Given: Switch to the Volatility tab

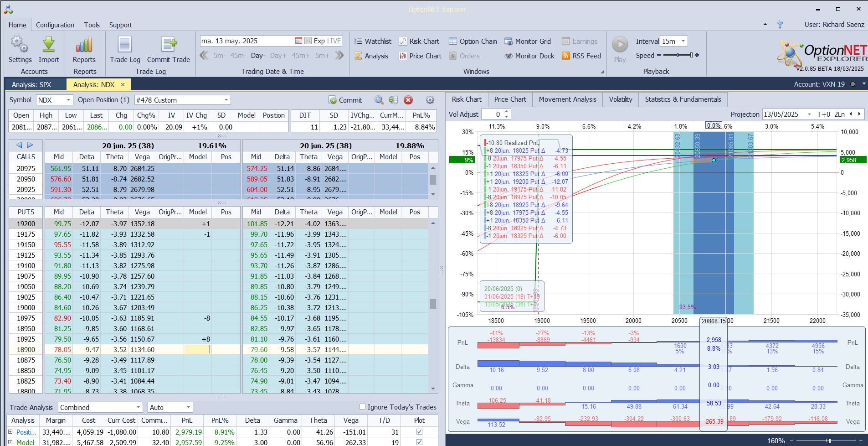Looking at the screenshot, I should pos(621,99).
